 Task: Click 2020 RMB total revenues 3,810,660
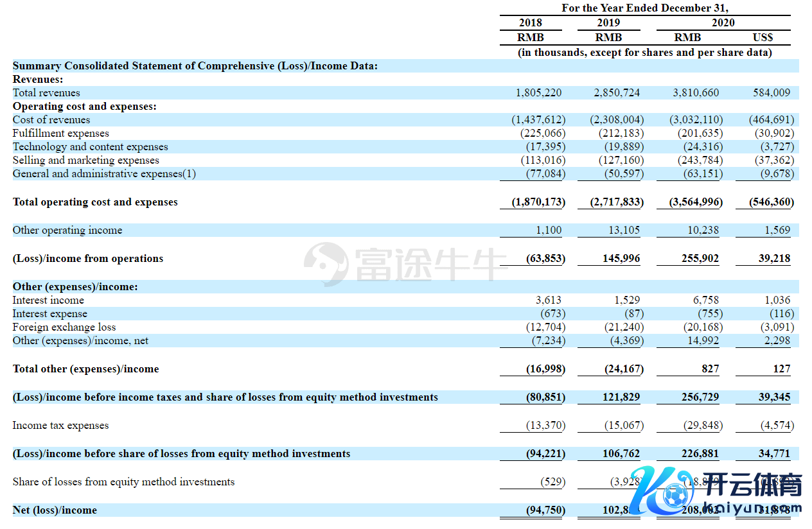pos(696,92)
